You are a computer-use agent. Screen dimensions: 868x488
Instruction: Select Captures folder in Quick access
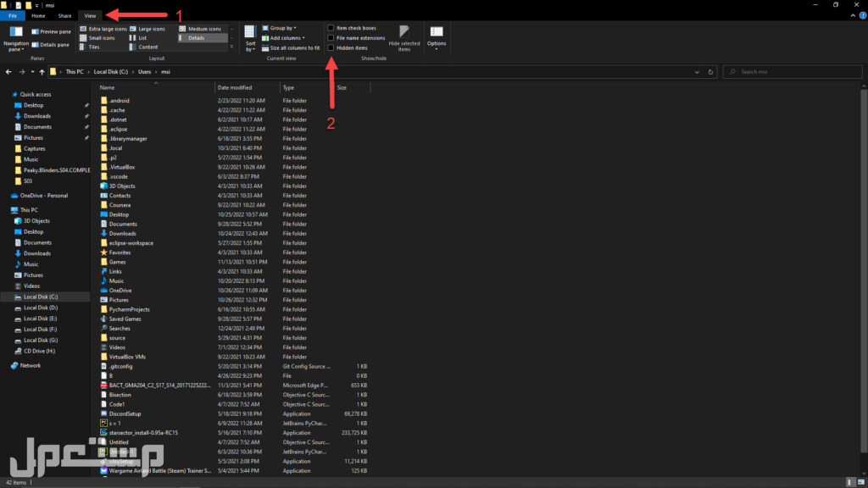click(30, 149)
